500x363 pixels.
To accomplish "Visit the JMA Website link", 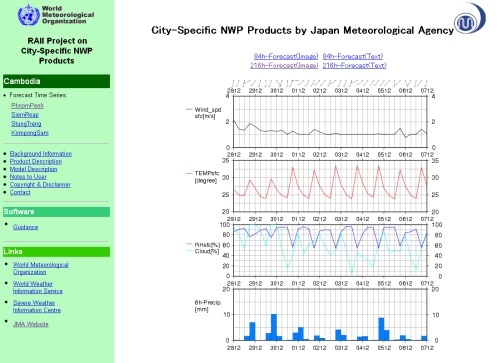I will coord(31,324).
